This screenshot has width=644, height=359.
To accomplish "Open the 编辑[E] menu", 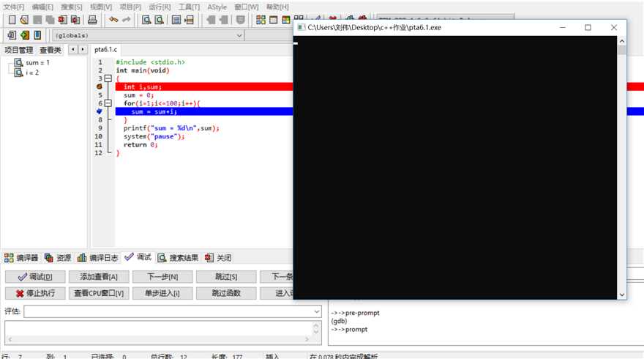I will [42, 7].
